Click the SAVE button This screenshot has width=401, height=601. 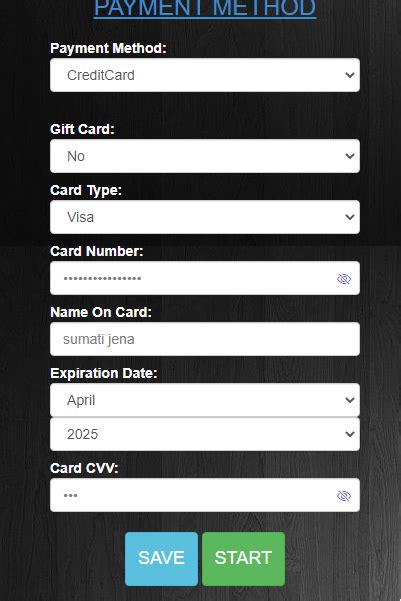[161, 558]
